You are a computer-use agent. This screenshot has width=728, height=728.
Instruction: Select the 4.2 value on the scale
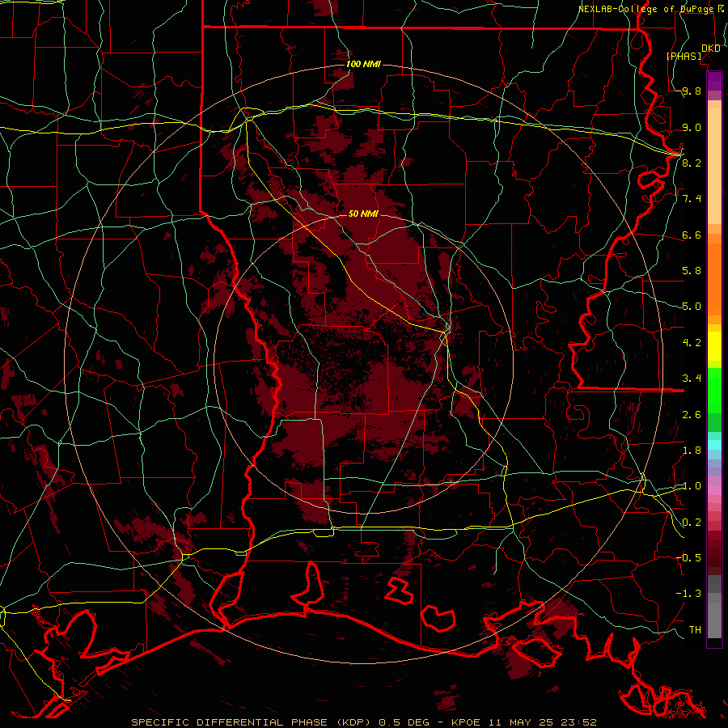click(x=692, y=343)
